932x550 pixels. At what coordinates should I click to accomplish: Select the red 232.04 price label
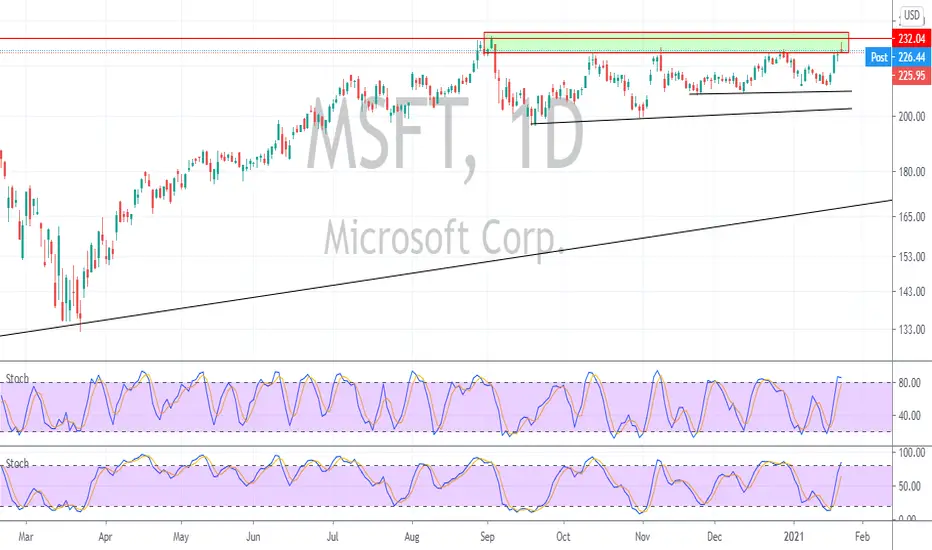tap(911, 39)
